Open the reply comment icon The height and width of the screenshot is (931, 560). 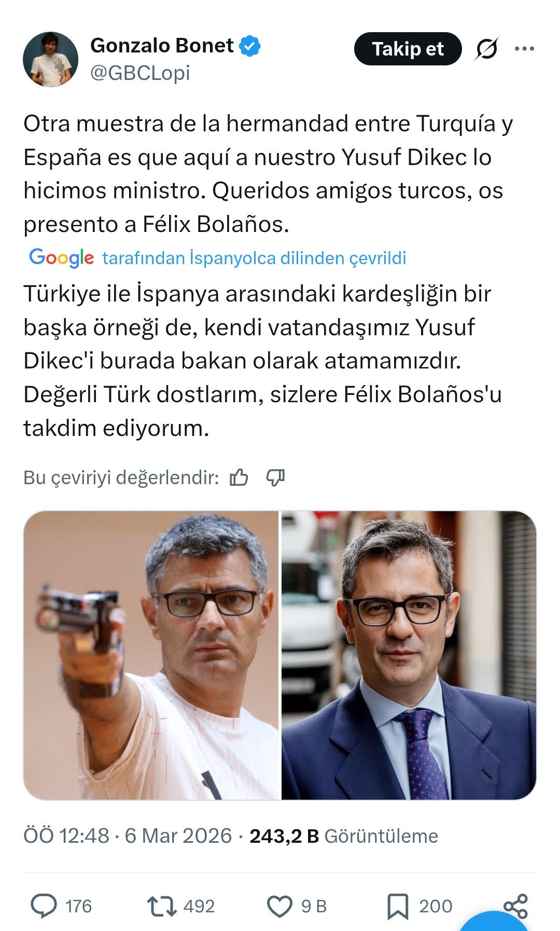44,906
